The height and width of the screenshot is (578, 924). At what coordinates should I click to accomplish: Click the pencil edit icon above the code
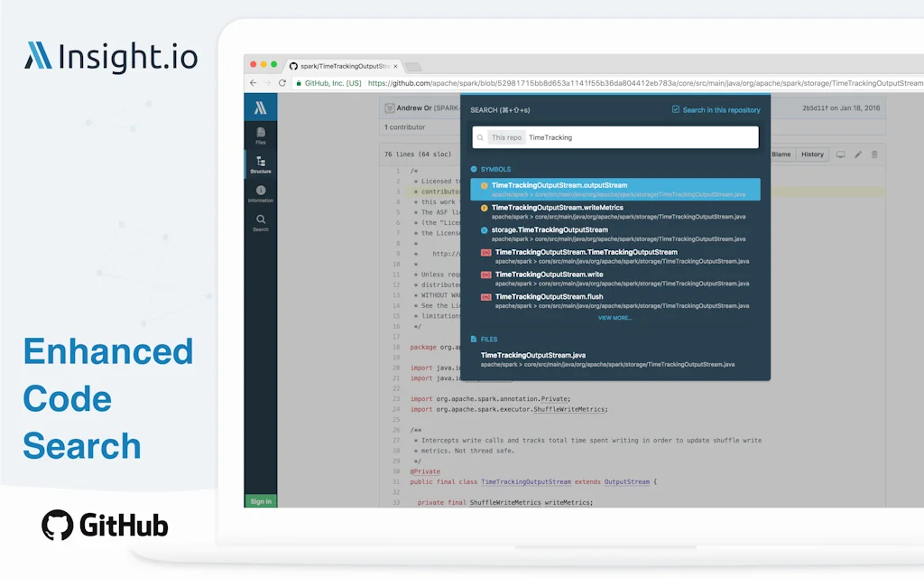[x=858, y=154]
